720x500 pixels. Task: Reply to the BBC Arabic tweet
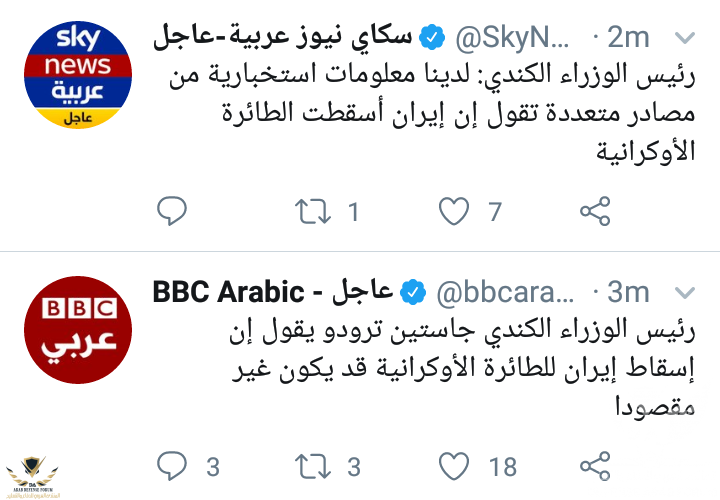[x=173, y=465]
